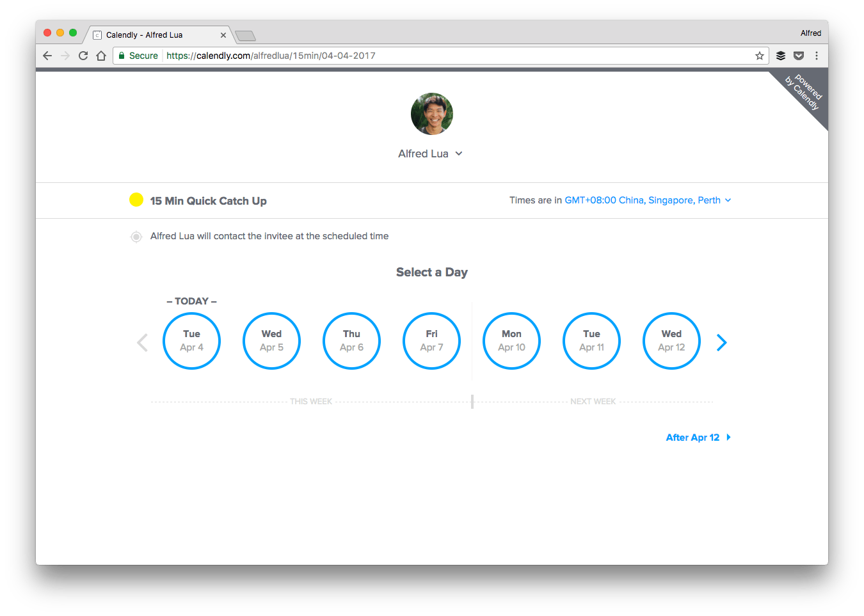Select Thu Apr 6 day
The image size is (864, 616).
tap(351, 341)
